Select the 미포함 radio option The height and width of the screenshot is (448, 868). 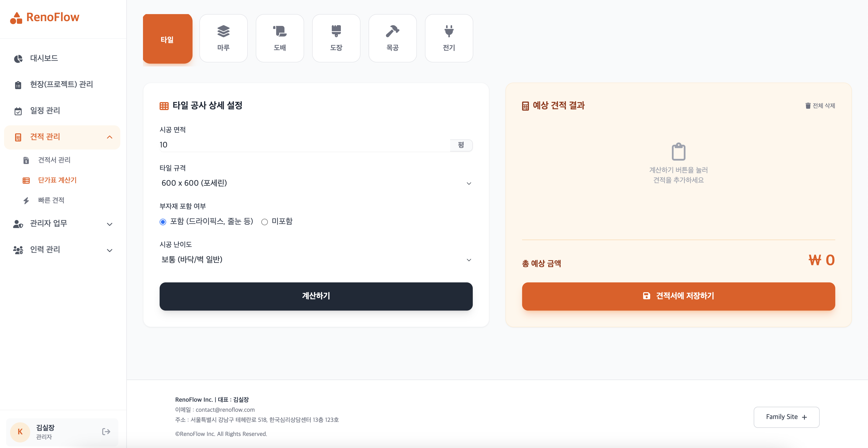click(265, 222)
